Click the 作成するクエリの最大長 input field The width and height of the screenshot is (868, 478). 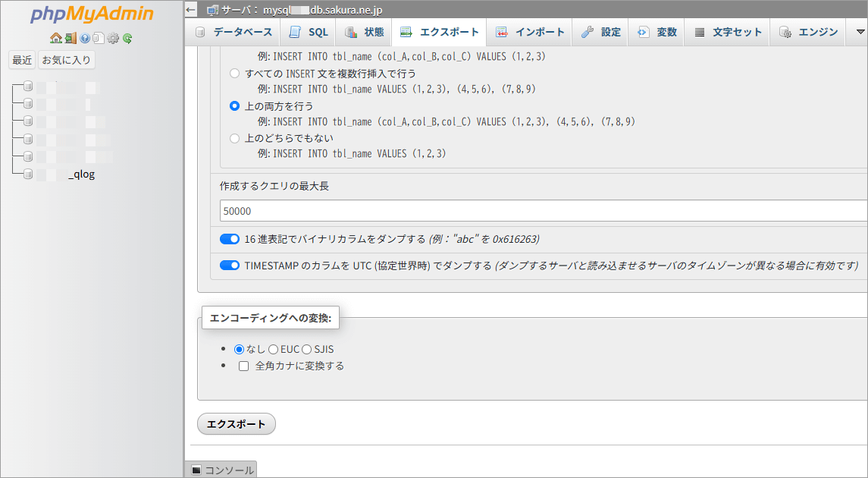tap(544, 211)
